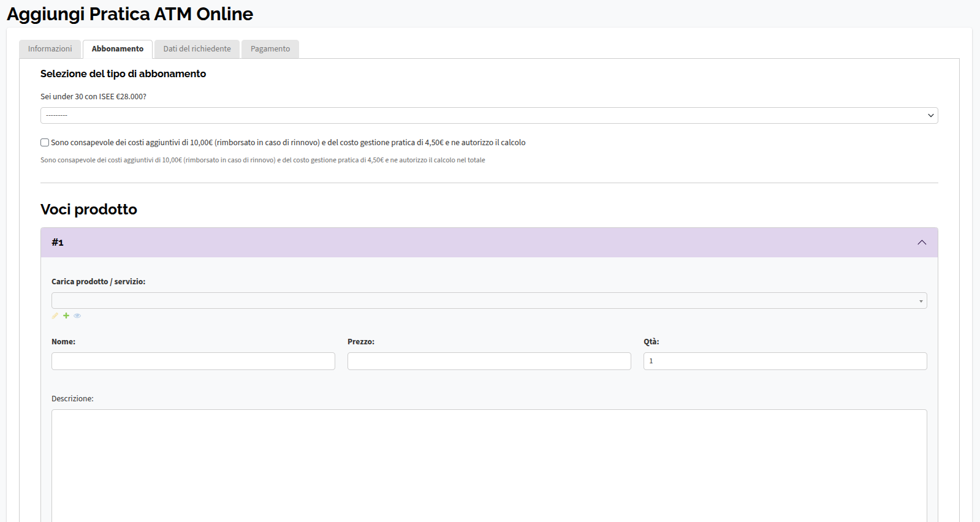The height and width of the screenshot is (522, 980).
Task: Click into the Prezzo input field
Action: 488,361
